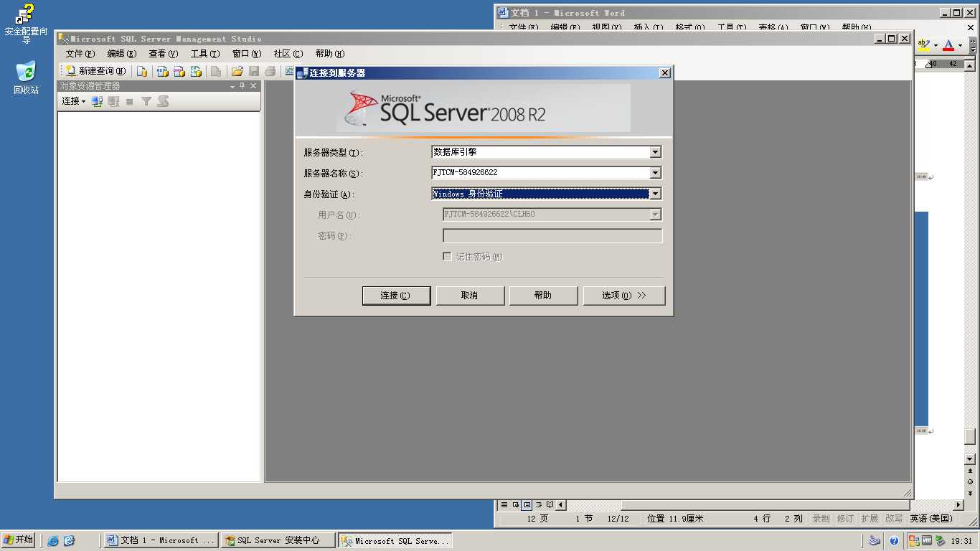Pin the Object Explorer panel

point(242,85)
